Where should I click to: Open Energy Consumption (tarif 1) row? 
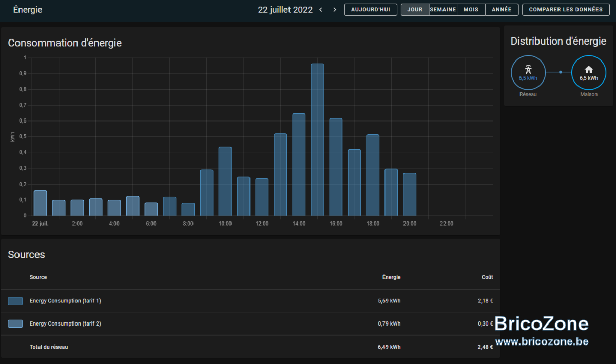point(251,301)
